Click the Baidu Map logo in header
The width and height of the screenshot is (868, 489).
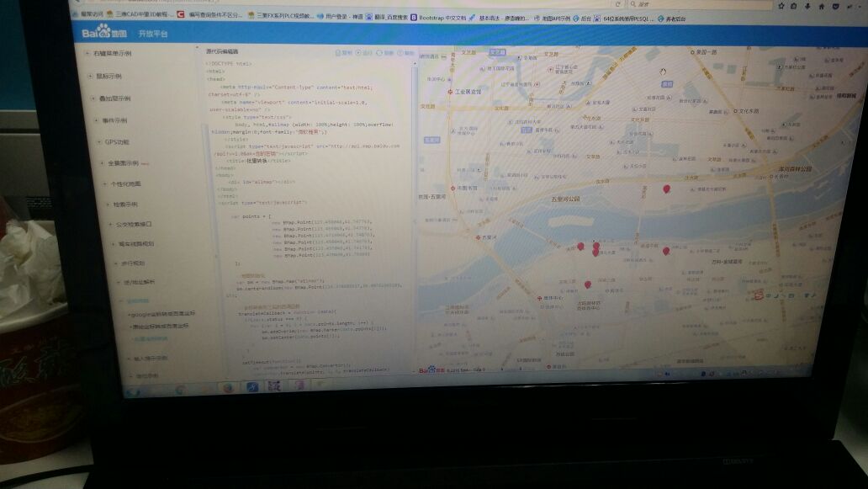coord(104,32)
